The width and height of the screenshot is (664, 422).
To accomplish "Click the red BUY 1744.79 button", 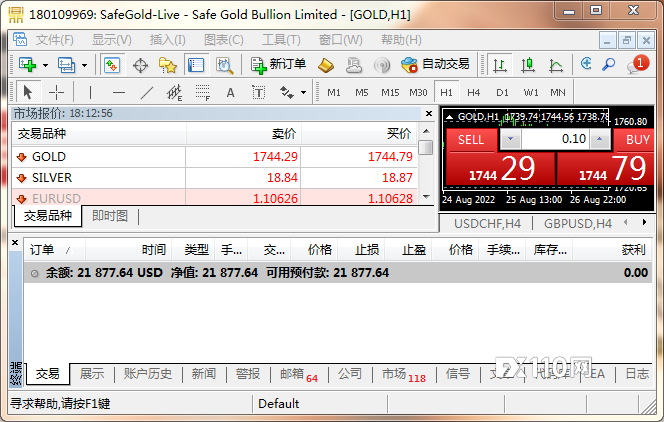I will click(606, 168).
